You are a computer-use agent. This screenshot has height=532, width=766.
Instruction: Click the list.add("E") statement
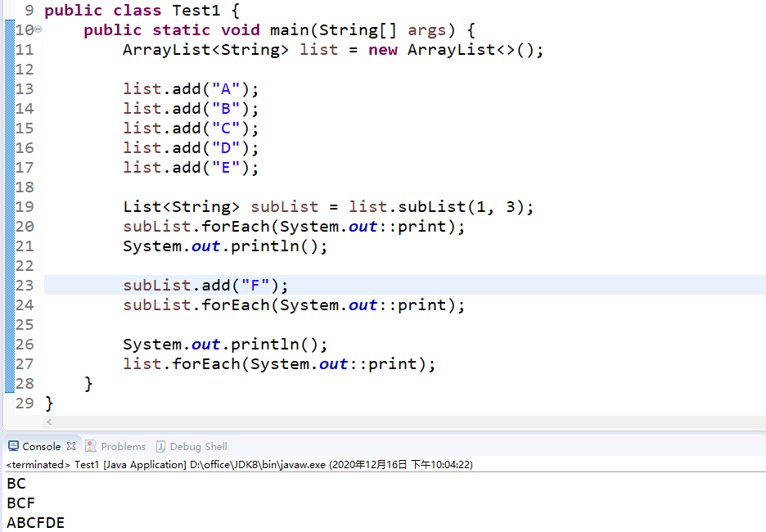[x=191, y=168]
